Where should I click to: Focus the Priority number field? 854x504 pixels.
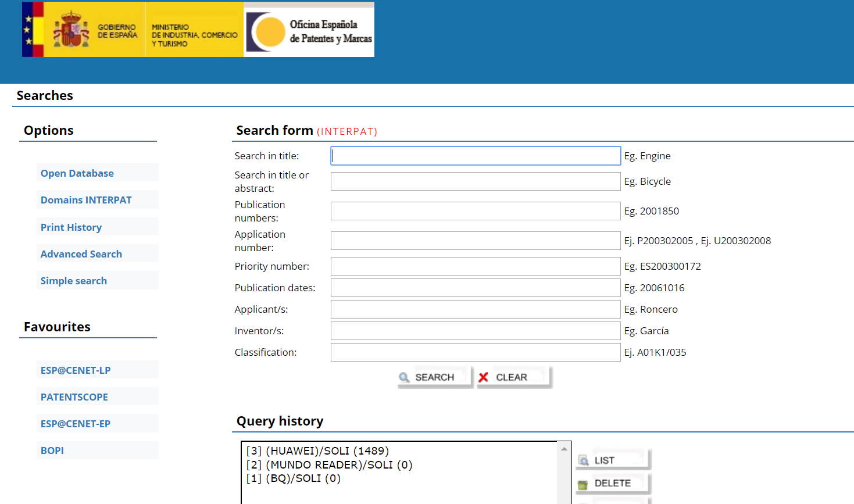pyautogui.click(x=476, y=266)
